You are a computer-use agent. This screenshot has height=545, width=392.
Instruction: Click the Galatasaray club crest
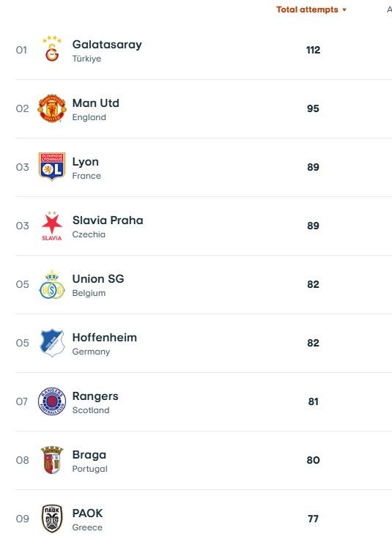click(x=52, y=49)
